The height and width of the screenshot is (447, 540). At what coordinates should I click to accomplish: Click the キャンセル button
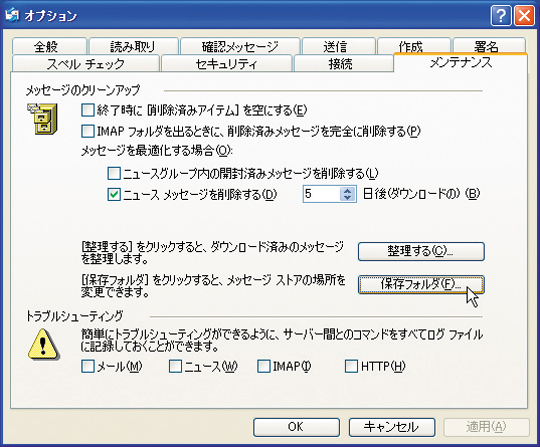[392, 427]
